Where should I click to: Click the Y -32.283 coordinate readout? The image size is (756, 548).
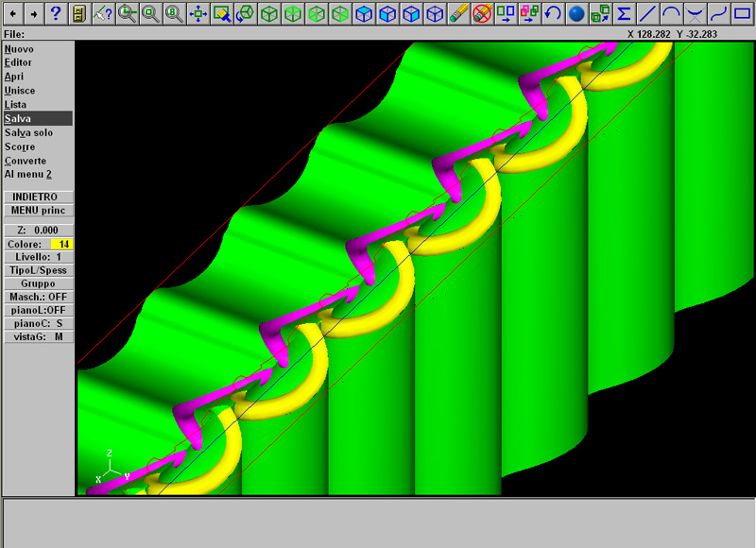pyautogui.click(x=696, y=34)
